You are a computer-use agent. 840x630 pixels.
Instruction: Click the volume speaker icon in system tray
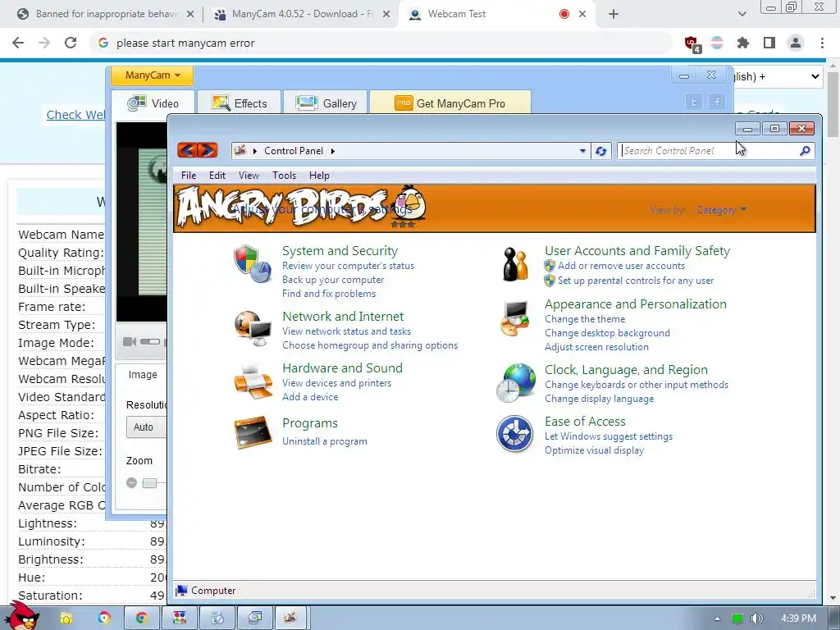click(756, 619)
